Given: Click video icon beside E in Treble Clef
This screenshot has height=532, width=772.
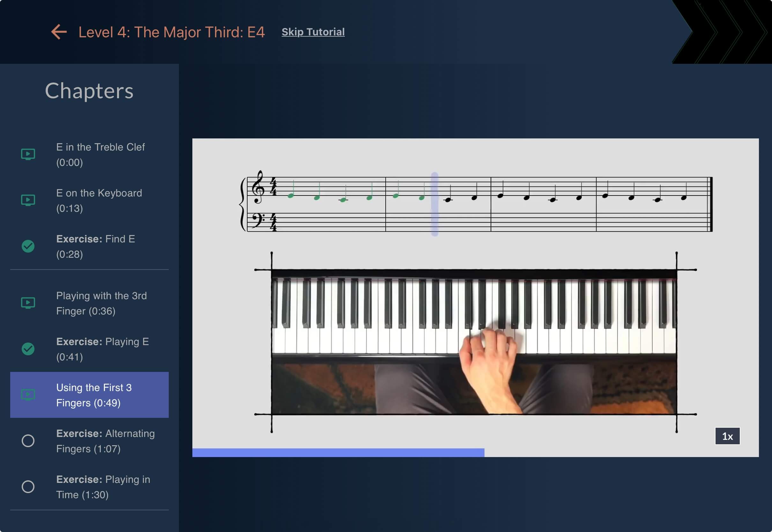Looking at the screenshot, I should 28,154.
